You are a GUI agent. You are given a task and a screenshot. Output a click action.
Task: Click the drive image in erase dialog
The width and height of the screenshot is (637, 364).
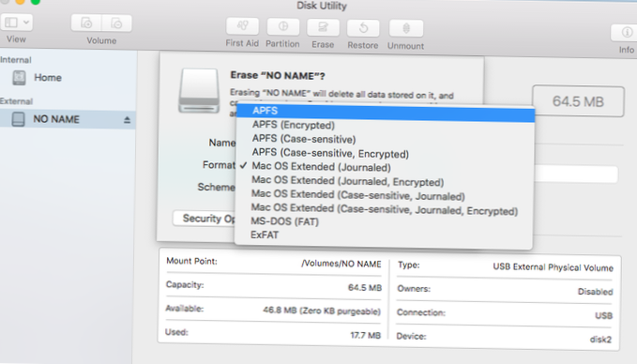pos(199,91)
